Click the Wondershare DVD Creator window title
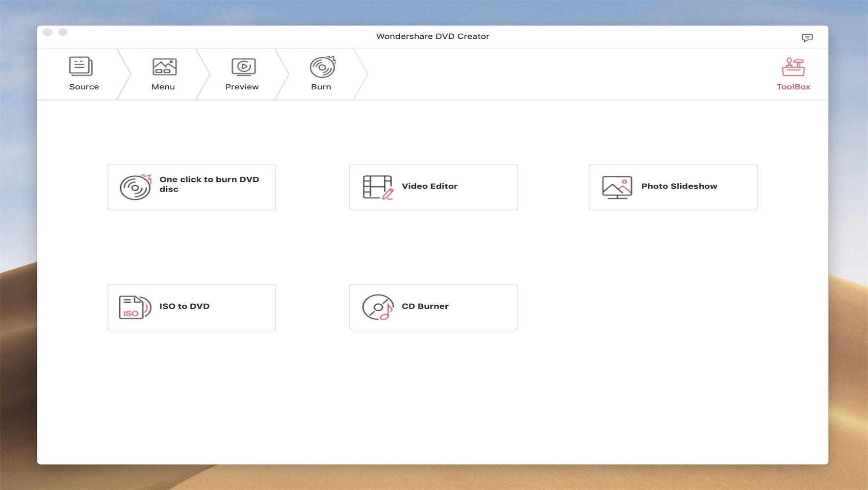The height and width of the screenshot is (490, 868). pyautogui.click(x=433, y=36)
